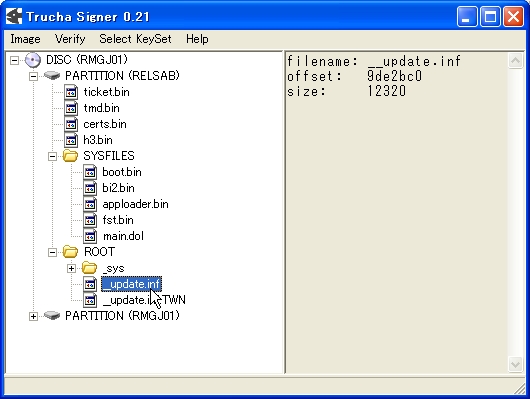Select DISC (RMGJ01) label in tree
Image resolution: width=530 pixels, height=399 pixels.
click(87, 60)
